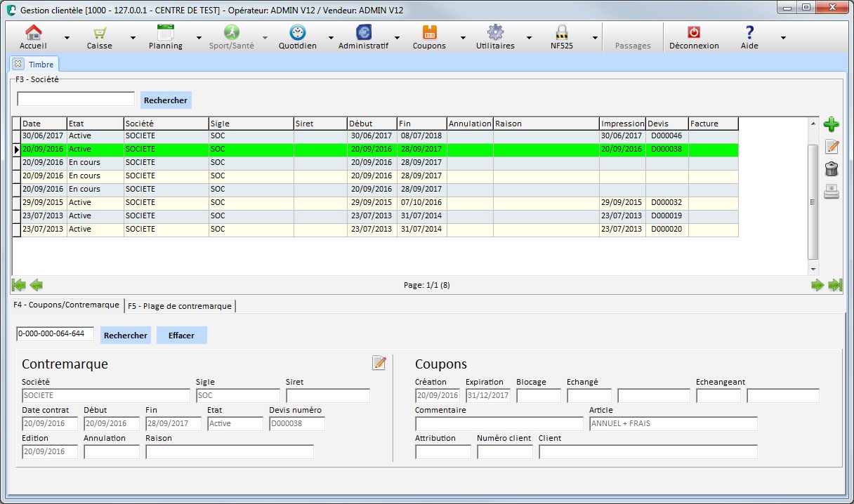Open the Coupons orange ticket icon
This screenshot has width=854, height=504.
429,32
